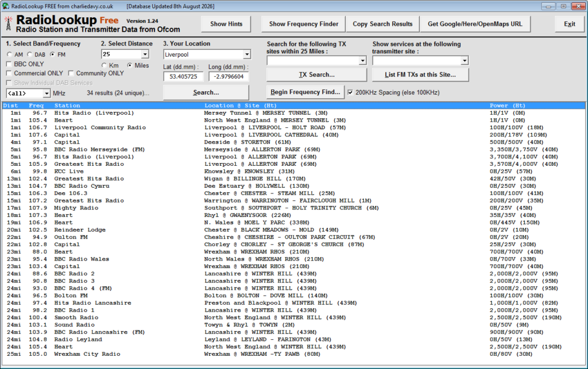
Task: Select the DAB band radio button
Action: click(x=30, y=55)
